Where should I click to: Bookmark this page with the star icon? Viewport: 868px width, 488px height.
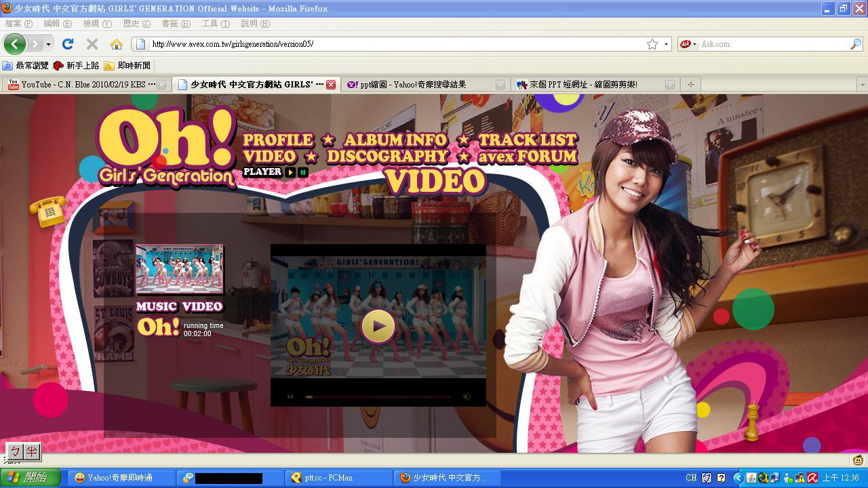[652, 44]
